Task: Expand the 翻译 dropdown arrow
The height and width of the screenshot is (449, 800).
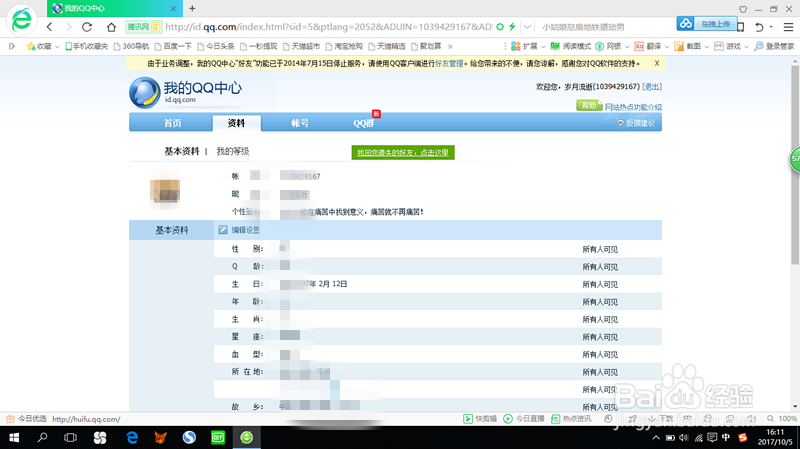Action: click(x=666, y=47)
